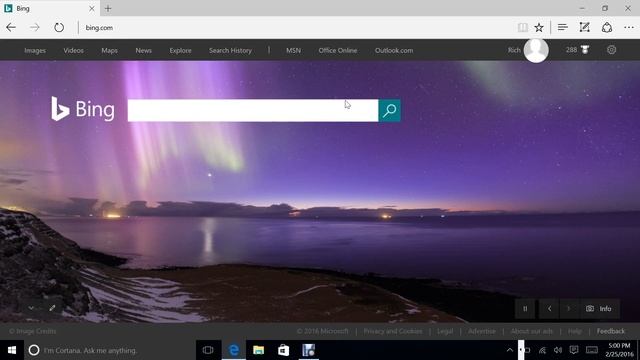Click the Rich account name

(514, 50)
